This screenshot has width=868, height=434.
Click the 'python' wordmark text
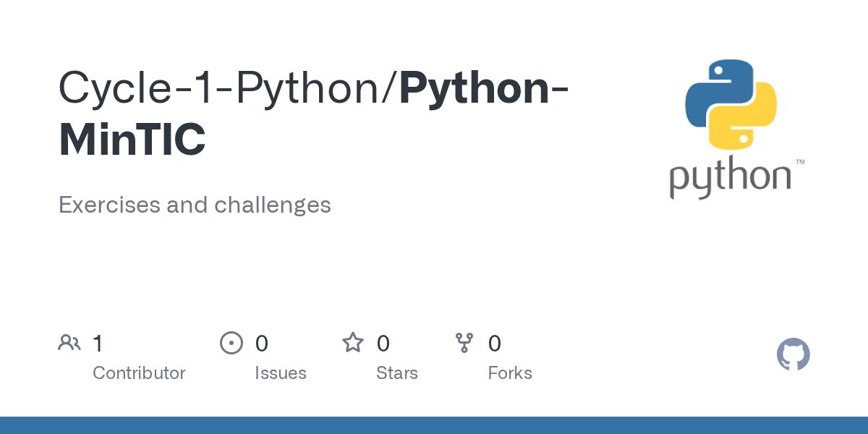coord(729,178)
